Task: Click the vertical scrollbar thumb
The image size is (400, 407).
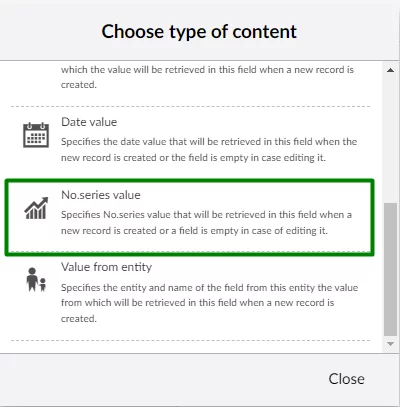Action: point(390,269)
